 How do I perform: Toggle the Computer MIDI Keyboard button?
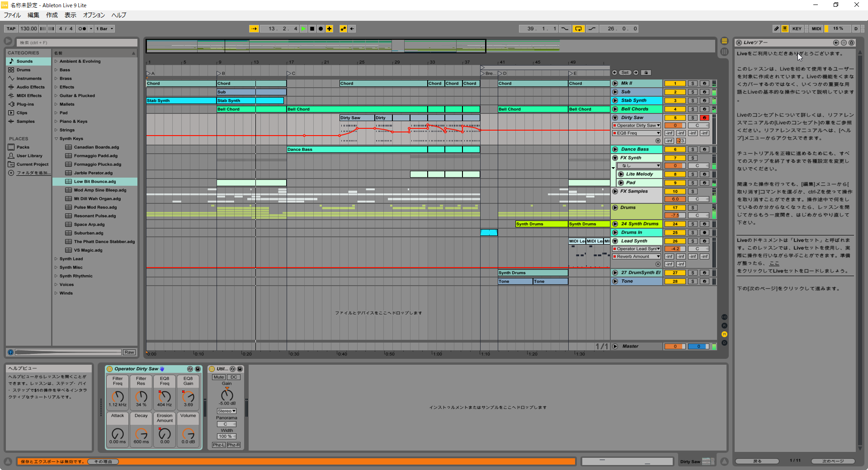pos(785,28)
